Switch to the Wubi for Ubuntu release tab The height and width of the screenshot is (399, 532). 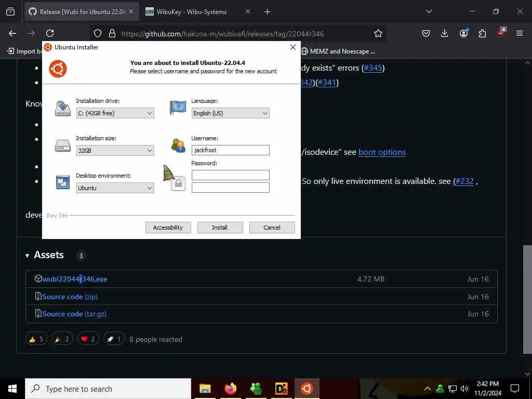click(82, 11)
